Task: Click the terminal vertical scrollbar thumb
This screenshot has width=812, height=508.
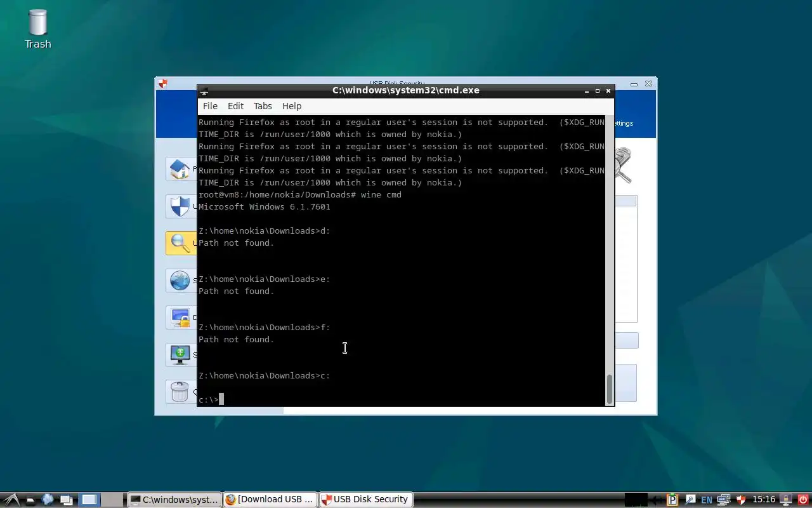Action: click(610, 389)
